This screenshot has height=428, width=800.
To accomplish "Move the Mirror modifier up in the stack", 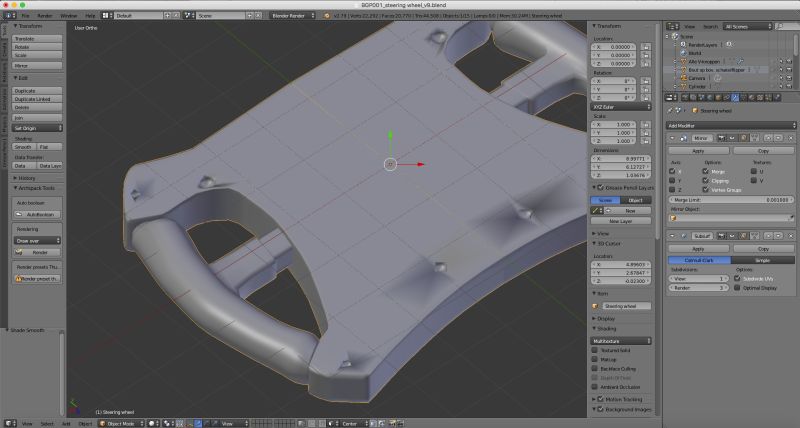I will (x=768, y=138).
